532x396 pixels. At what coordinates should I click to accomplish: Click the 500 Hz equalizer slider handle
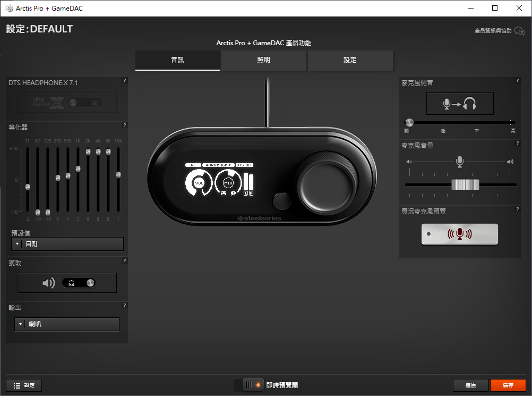click(x=68, y=175)
